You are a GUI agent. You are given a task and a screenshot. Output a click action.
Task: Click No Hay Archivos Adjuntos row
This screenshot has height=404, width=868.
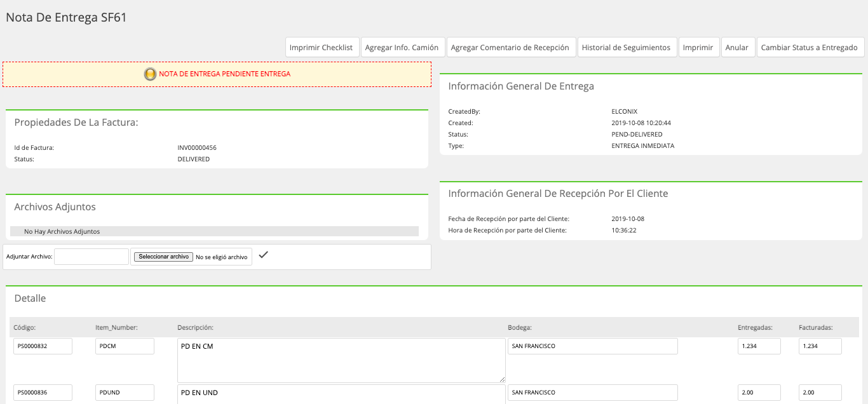click(x=214, y=232)
